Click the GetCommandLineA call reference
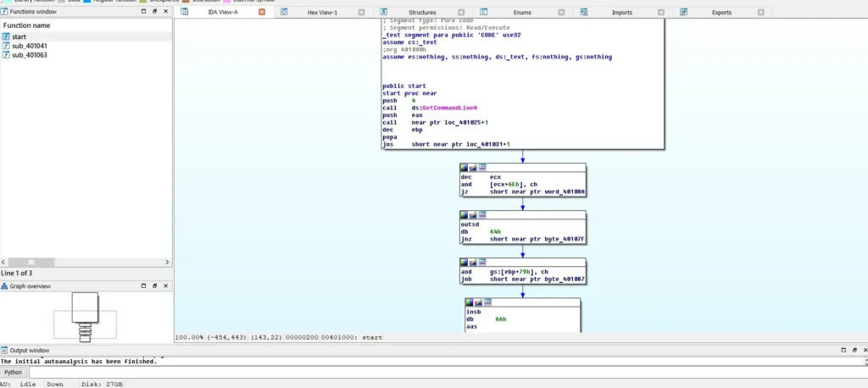 click(x=449, y=108)
